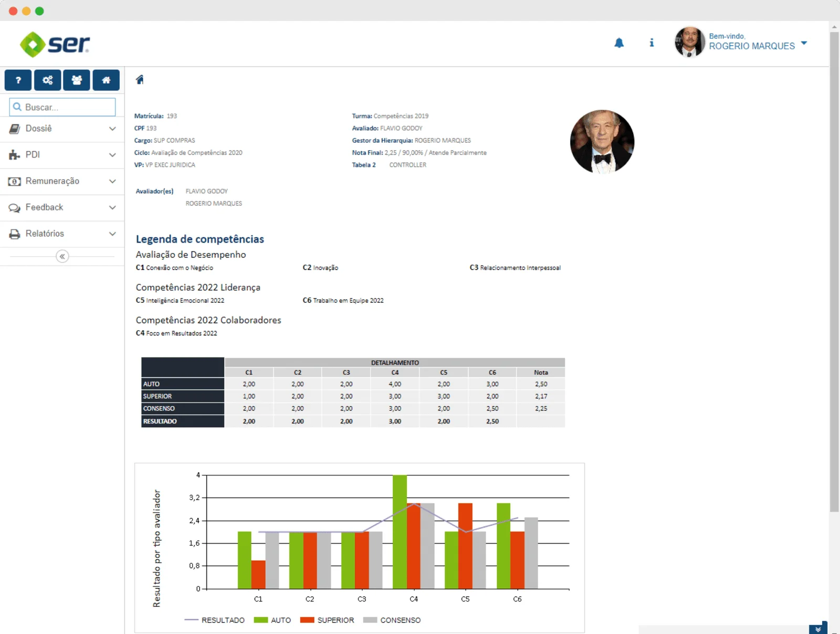Click the Ser logo
Image resolution: width=840 pixels, height=634 pixels.
click(x=55, y=44)
